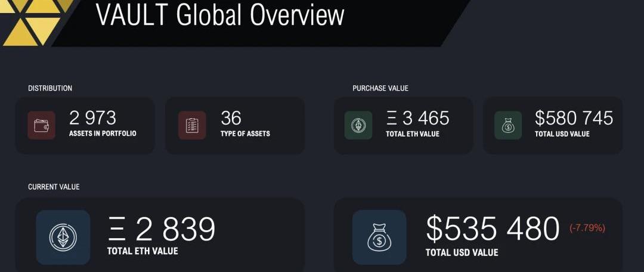Click the Ξ 2 839 current ETH value

(x=162, y=229)
